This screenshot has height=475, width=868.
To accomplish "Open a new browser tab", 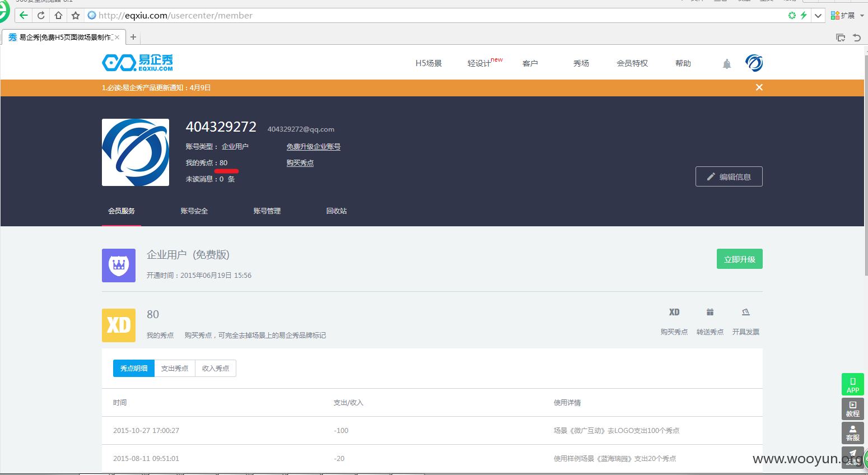I will [133, 37].
